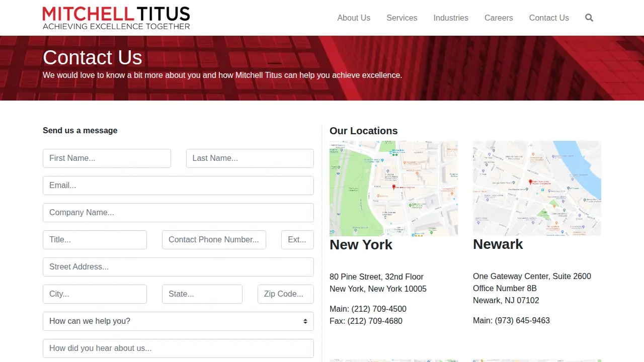Screen dimensions: 644x362
Task: Focus the First Name field
Action: [107, 158]
